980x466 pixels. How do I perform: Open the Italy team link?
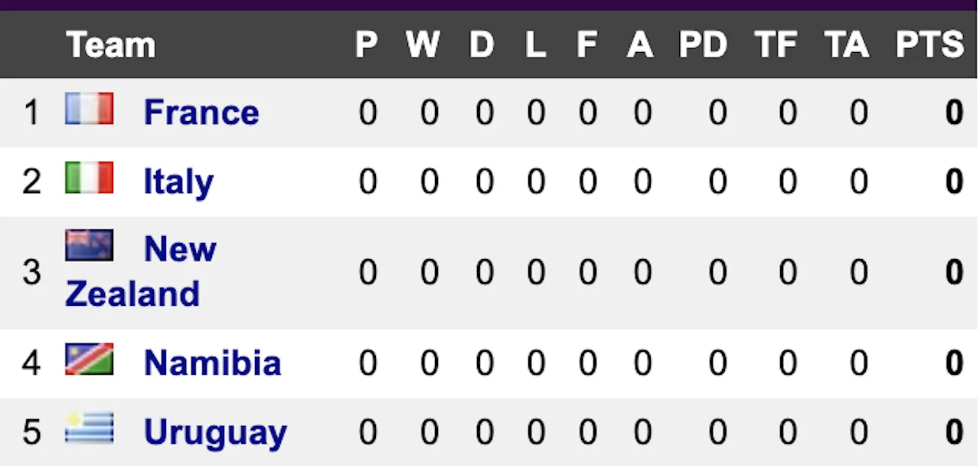click(178, 182)
